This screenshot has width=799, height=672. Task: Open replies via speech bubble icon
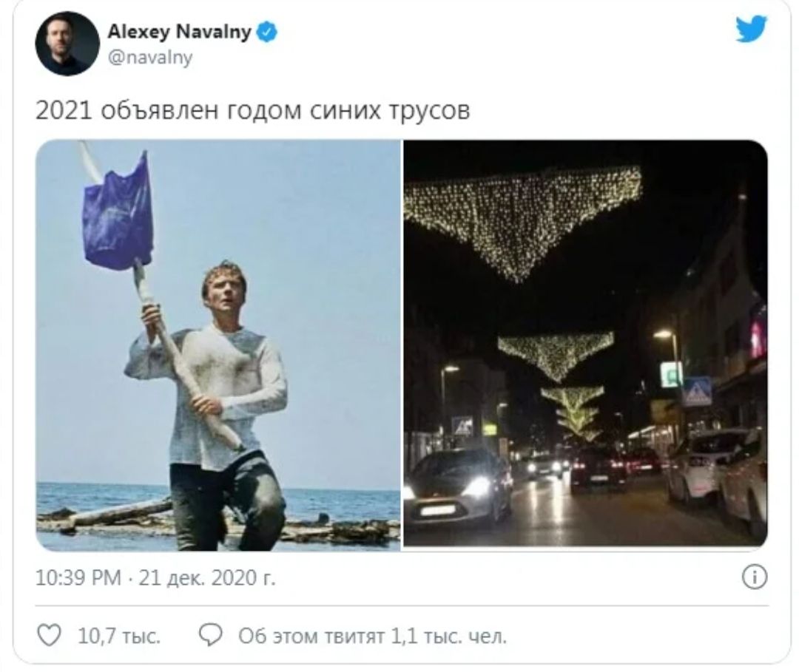pos(210,635)
